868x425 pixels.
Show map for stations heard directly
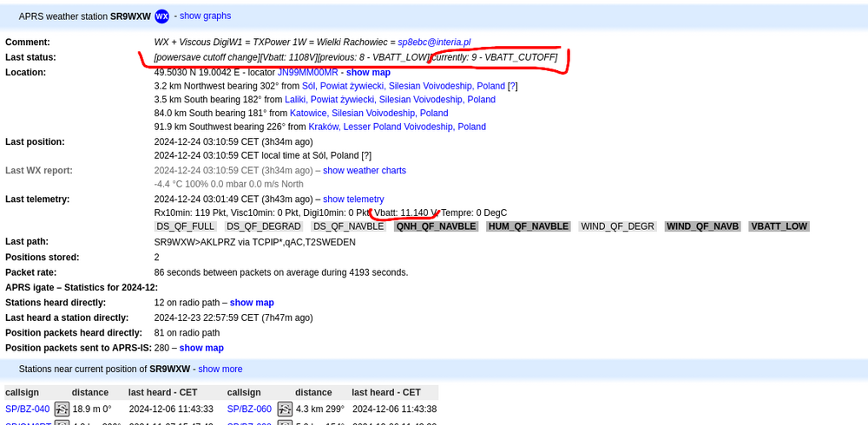252,303
